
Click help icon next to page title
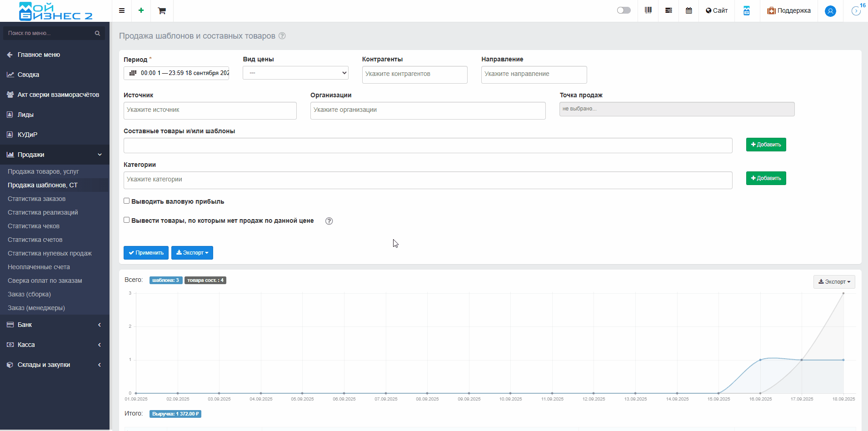(x=282, y=36)
